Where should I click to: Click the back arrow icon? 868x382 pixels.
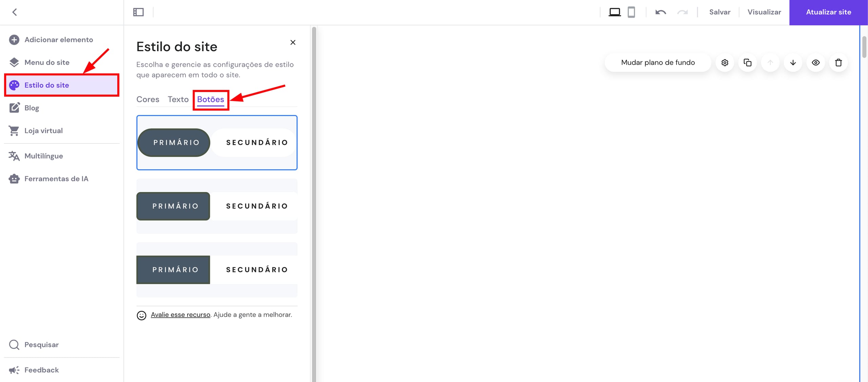coord(15,12)
